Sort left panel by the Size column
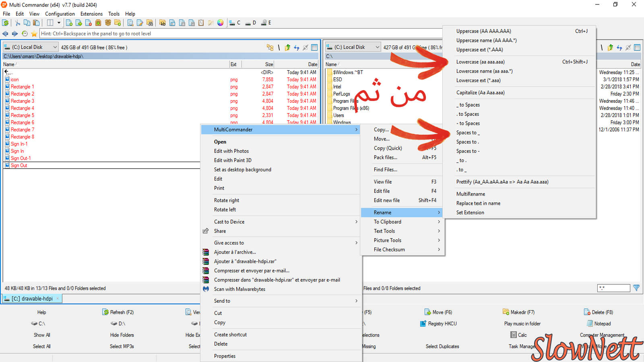Image resolution: width=644 pixels, height=362 pixels. coord(258,64)
